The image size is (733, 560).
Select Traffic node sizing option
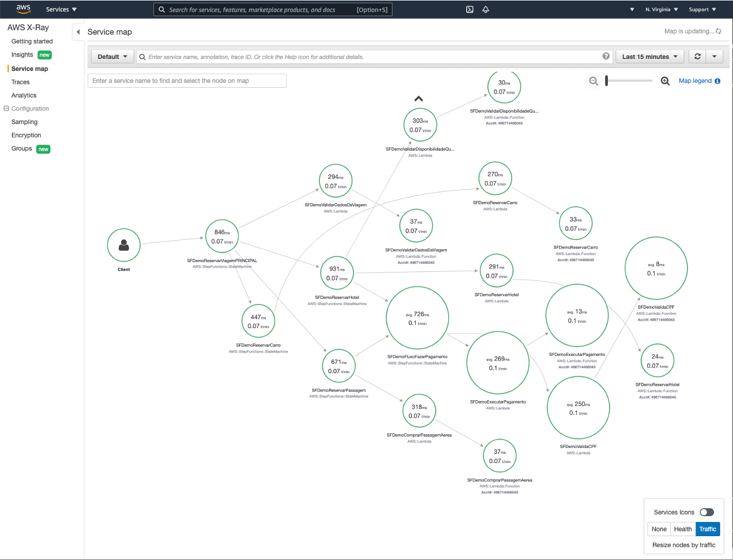(x=708, y=529)
